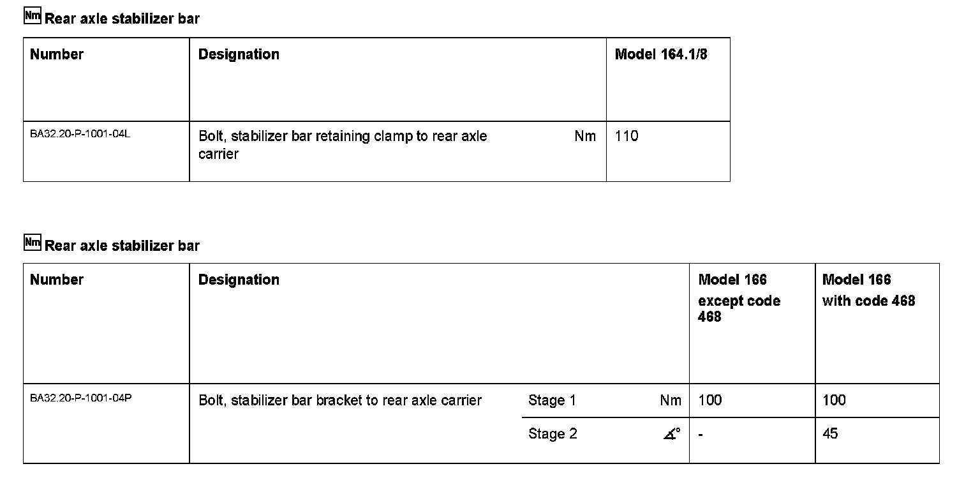Click the Nm icon beside the first heading
Viewport: 980px width, 480px height.
32,16
